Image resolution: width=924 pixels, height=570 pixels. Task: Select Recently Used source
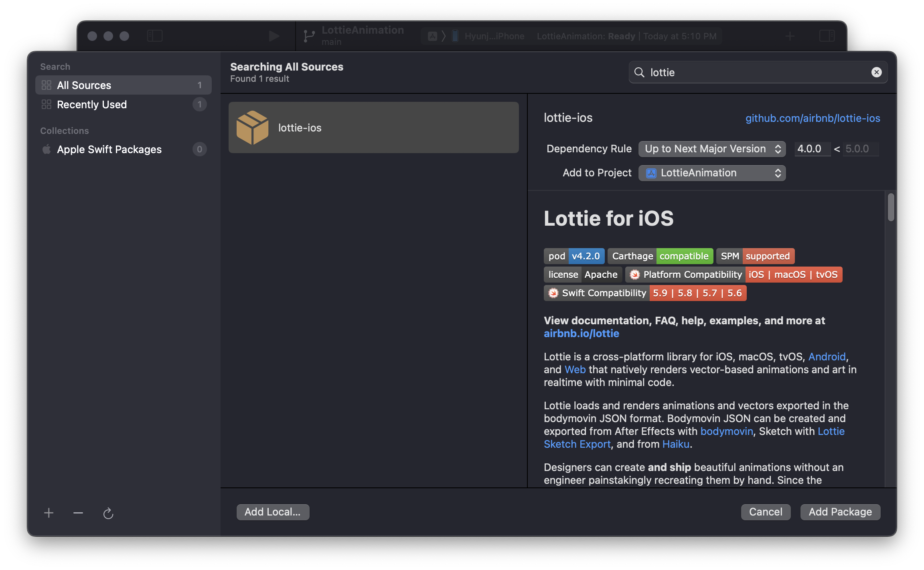[x=123, y=105]
